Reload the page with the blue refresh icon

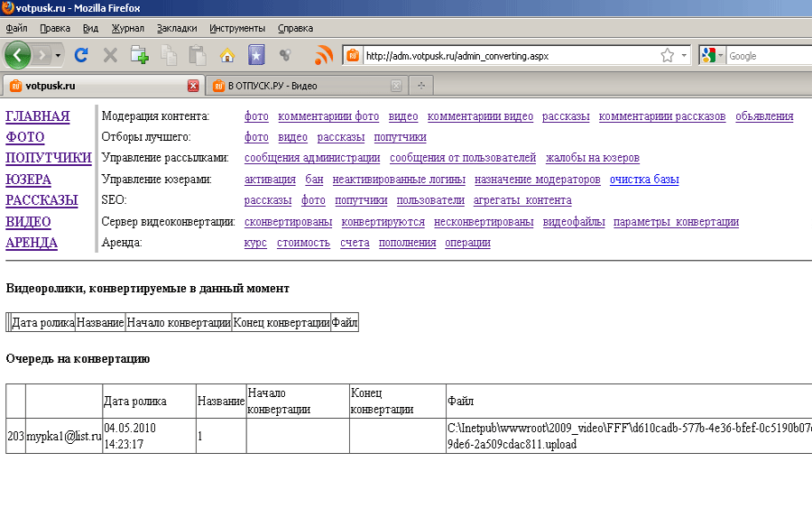(x=81, y=55)
